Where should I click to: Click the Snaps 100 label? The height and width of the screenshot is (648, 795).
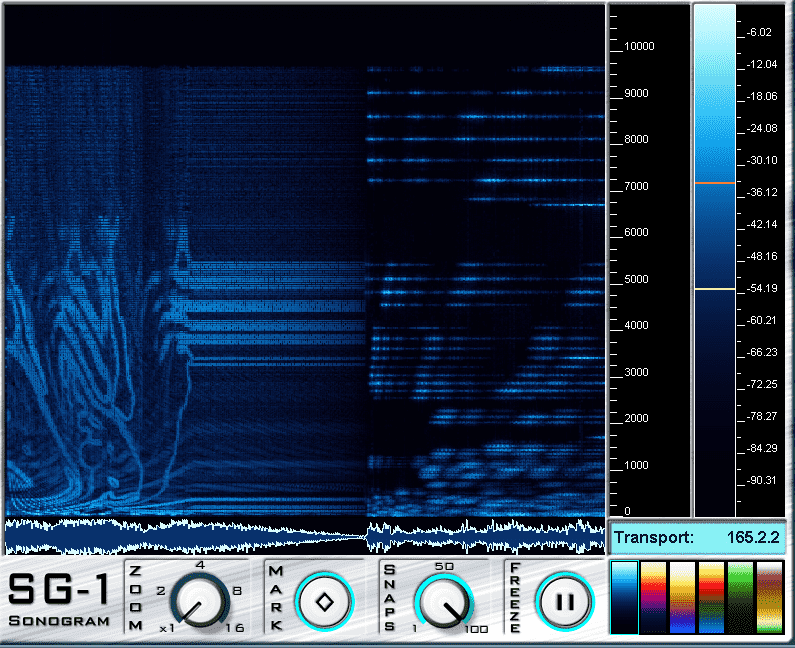476,629
